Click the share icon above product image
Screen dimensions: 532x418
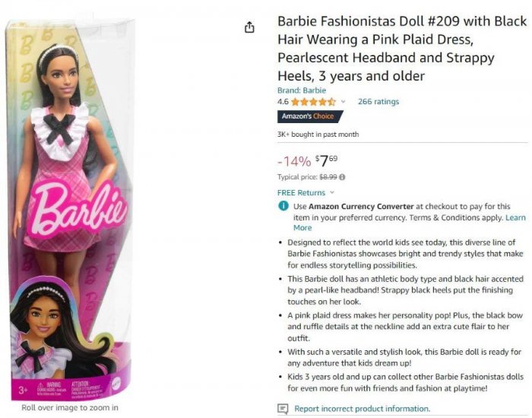[249, 27]
